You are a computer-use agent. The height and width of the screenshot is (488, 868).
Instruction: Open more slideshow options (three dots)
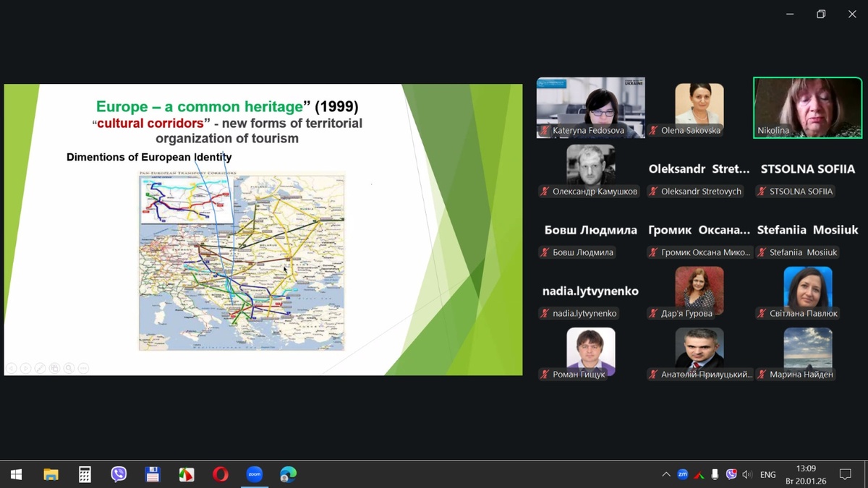(x=83, y=368)
